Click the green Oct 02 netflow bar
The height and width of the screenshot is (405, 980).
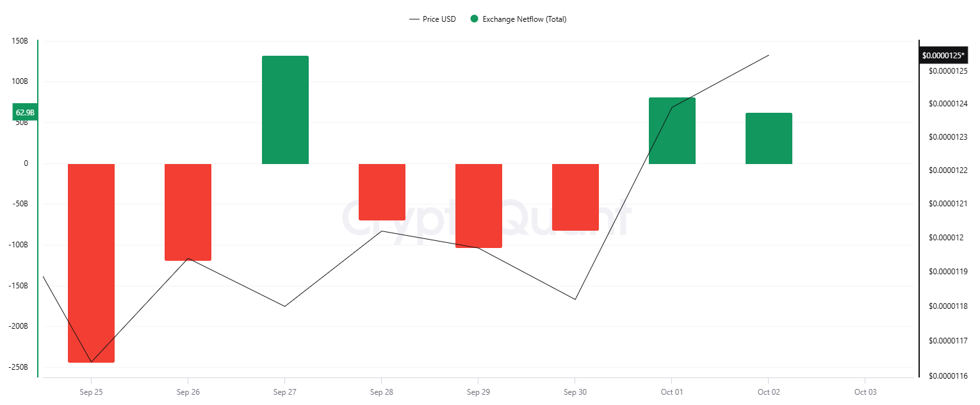point(769,138)
